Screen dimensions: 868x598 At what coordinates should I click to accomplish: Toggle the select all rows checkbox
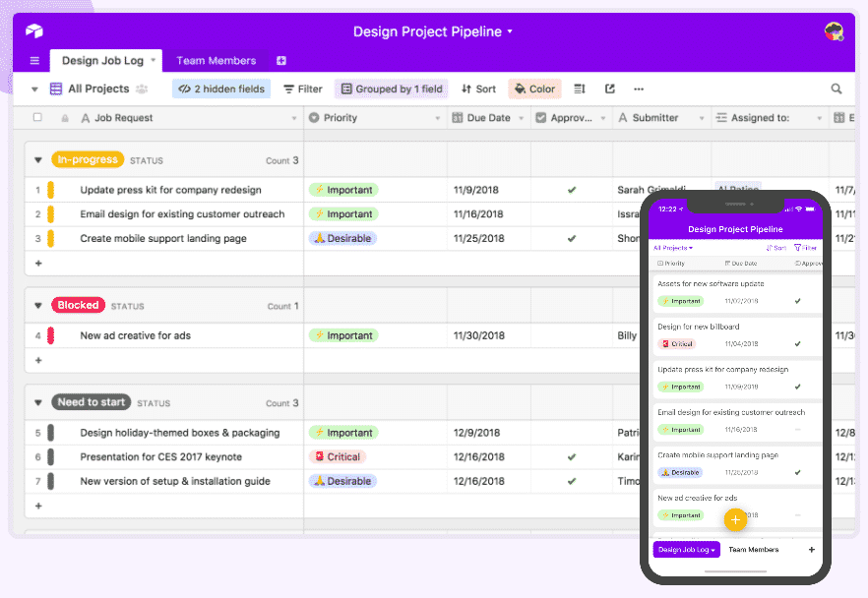(x=38, y=118)
